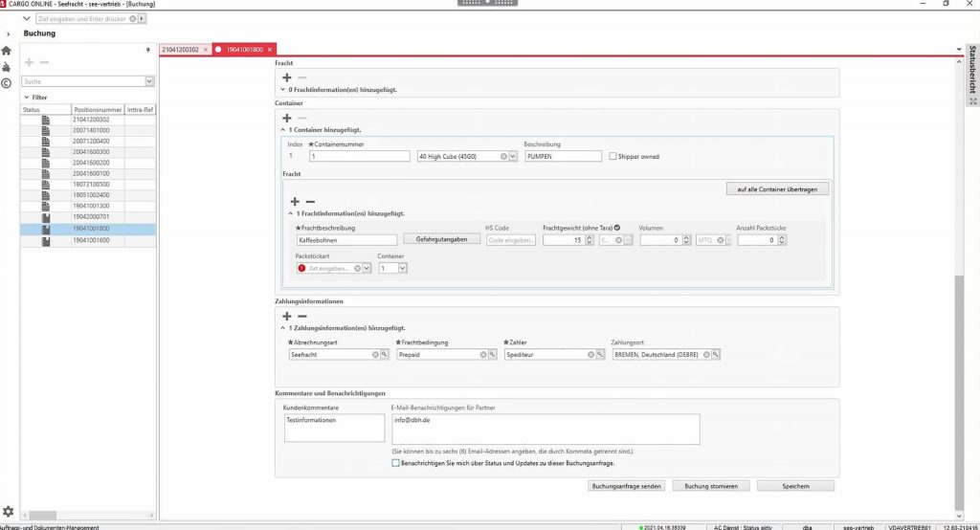Collapse the 1 Frachtinformation(en) hinzugefügt section
Image resolution: width=980 pixels, height=530 pixels.
click(x=291, y=213)
